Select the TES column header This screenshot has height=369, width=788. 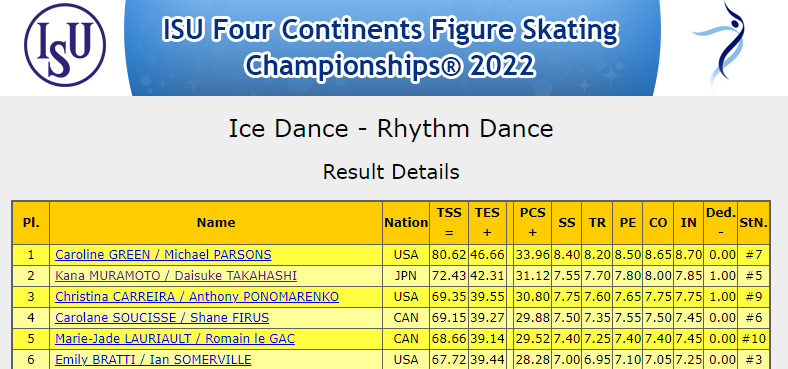[x=487, y=223]
